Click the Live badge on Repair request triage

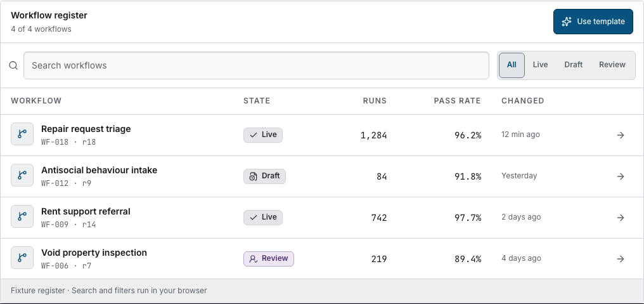tap(263, 135)
